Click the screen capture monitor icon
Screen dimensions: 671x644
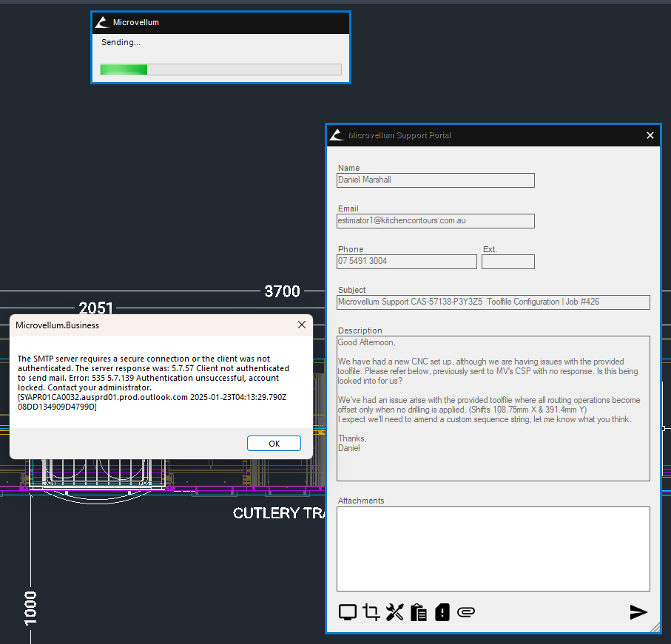tap(347, 612)
